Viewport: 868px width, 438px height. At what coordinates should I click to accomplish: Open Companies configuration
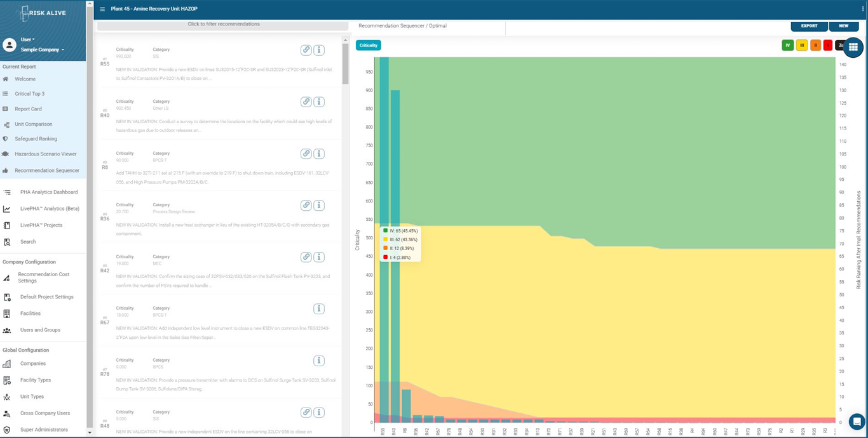point(33,364)
